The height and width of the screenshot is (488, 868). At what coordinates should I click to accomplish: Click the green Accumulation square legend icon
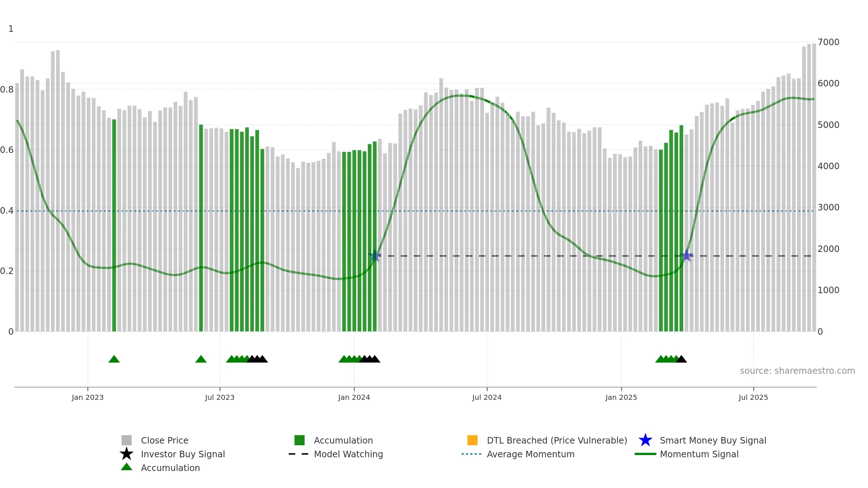pyautogui.click(x=299, y=440)
